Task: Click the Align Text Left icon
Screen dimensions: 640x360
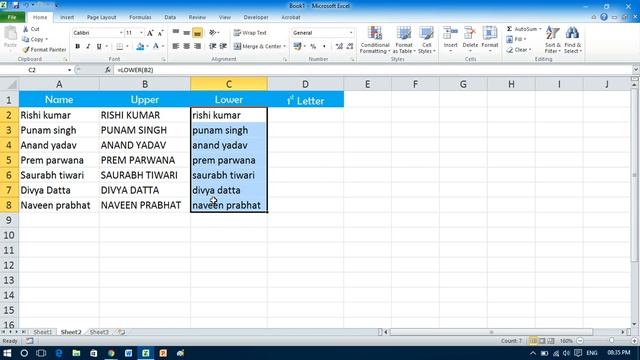Action: point(176,47)
